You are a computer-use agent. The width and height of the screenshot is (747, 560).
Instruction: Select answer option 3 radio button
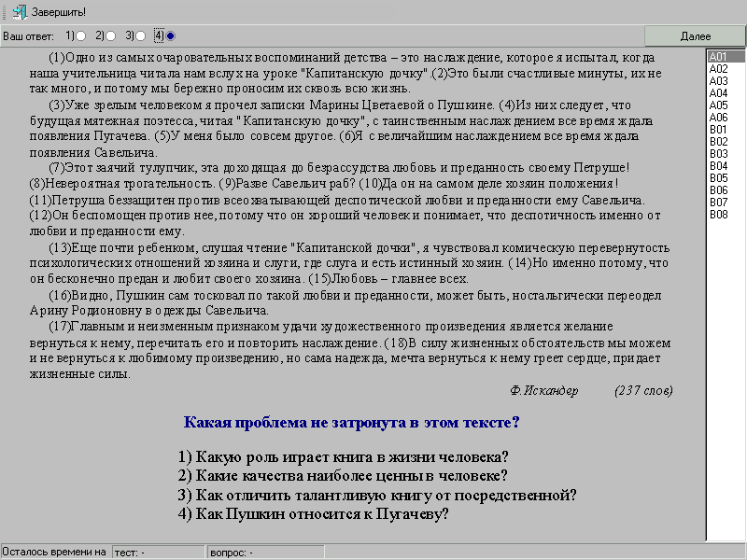click(140, 35)
